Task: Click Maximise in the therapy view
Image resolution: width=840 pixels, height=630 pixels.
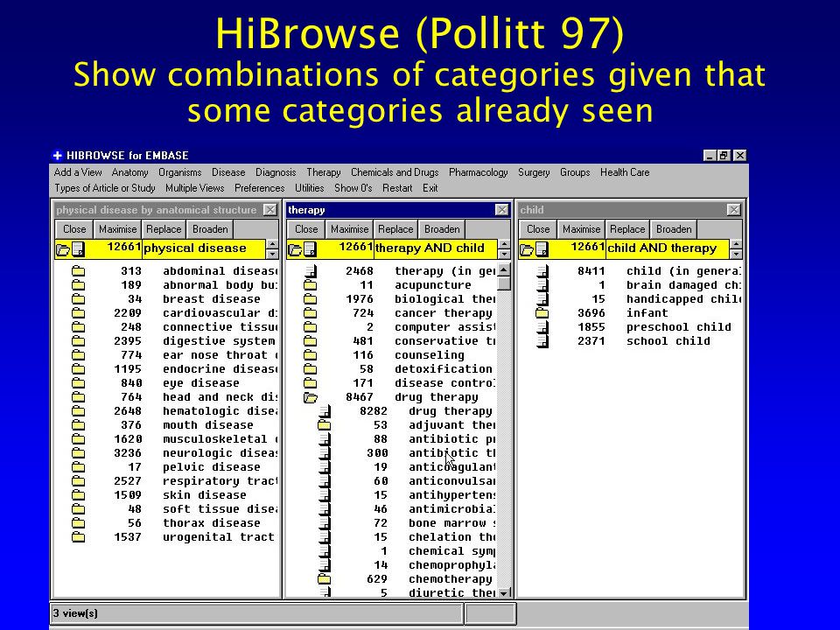Action: tap(350, 229)
